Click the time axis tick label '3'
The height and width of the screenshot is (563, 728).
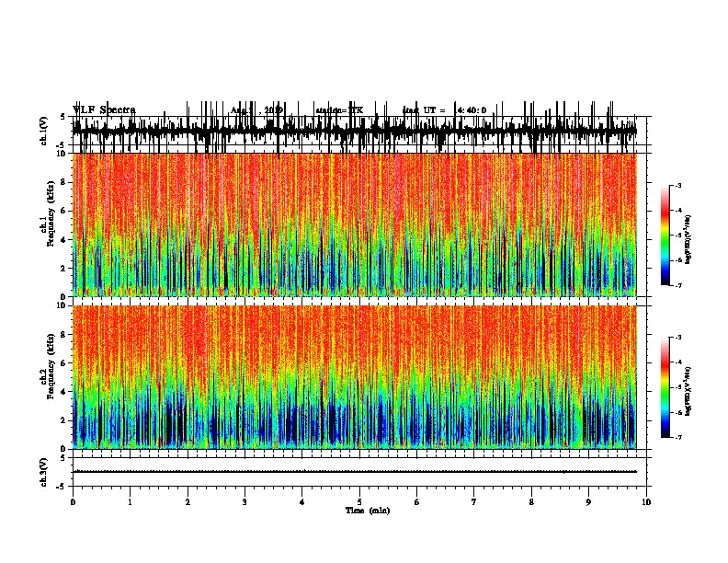245,502
